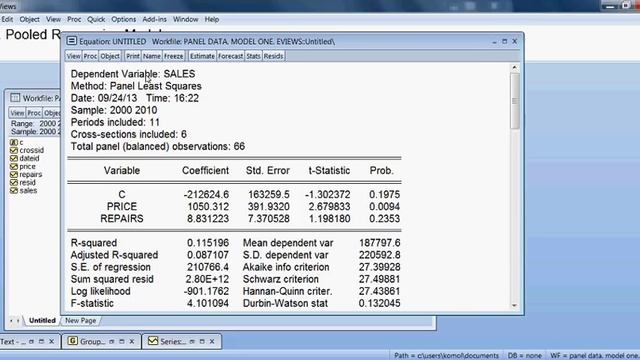Open the View menu in menu bar

[x=53, y=19]
